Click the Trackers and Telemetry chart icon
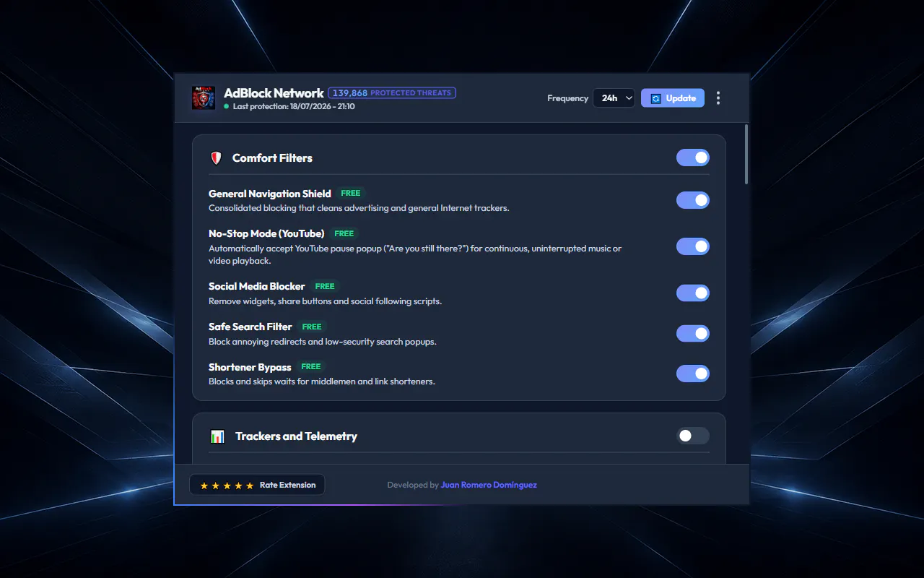The image size is (924, 578). point(217,436)
